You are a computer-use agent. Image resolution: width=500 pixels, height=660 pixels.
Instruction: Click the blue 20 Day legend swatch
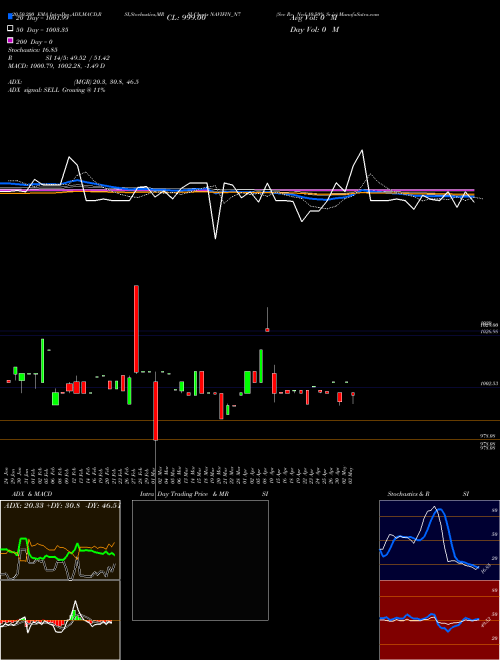[x=11, y=17]
